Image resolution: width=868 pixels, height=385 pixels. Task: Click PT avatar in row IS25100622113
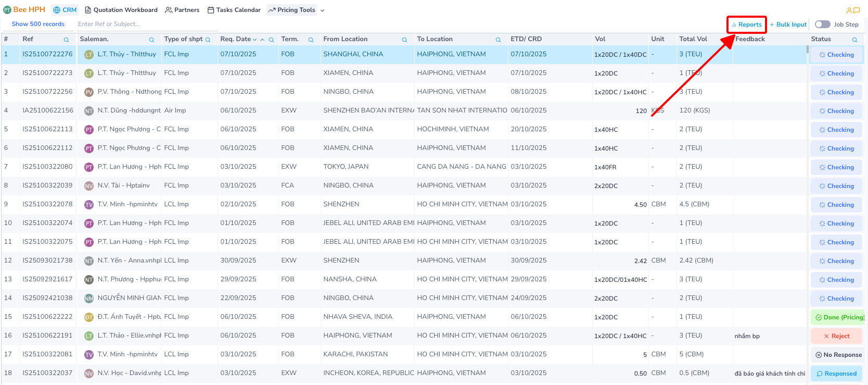89,130
